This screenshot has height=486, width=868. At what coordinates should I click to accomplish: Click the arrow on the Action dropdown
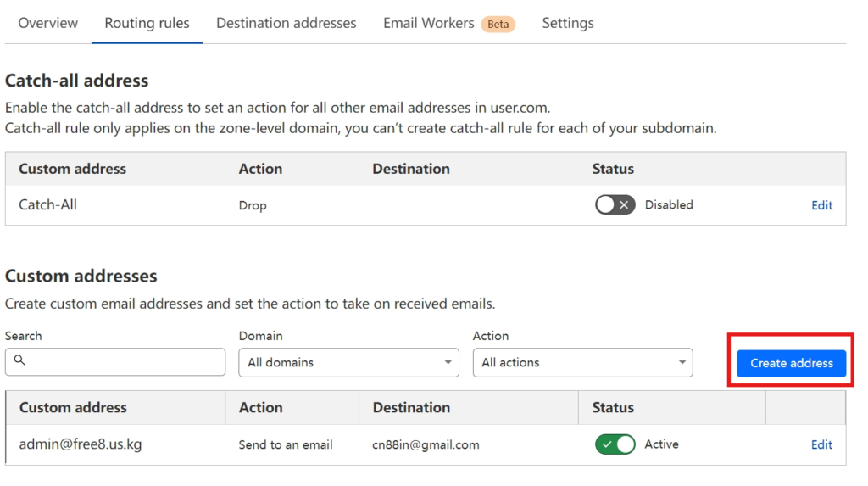682,362
